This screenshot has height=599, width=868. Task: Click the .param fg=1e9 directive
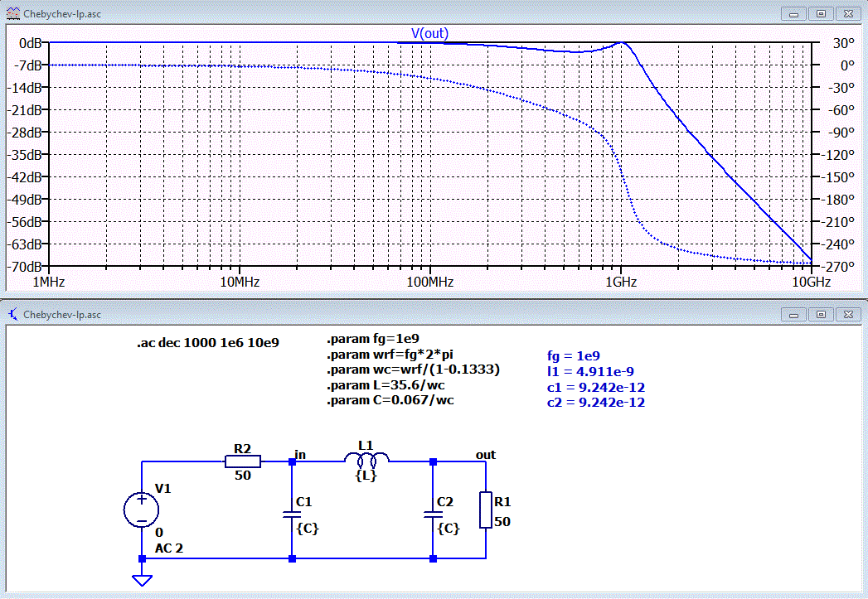point(373,339)
